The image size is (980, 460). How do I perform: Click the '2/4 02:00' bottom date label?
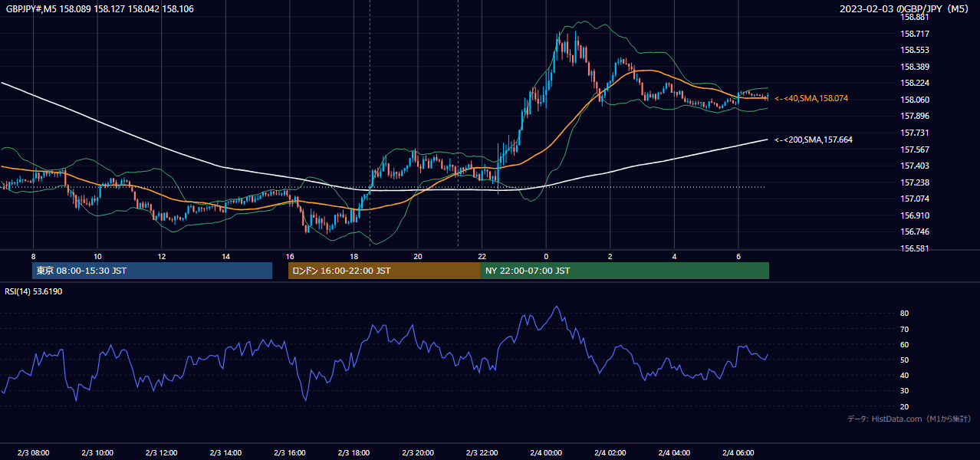tap(610, 453)
